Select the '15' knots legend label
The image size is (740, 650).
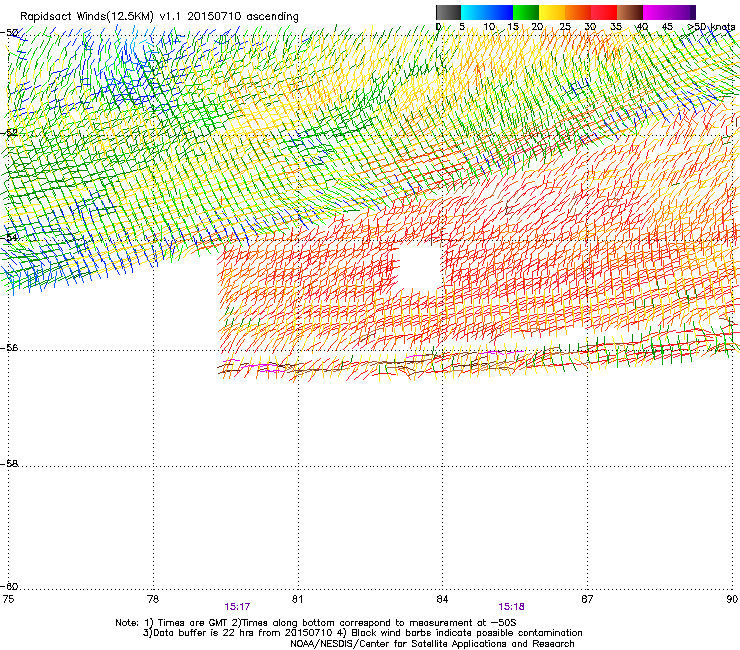(513, 27)
